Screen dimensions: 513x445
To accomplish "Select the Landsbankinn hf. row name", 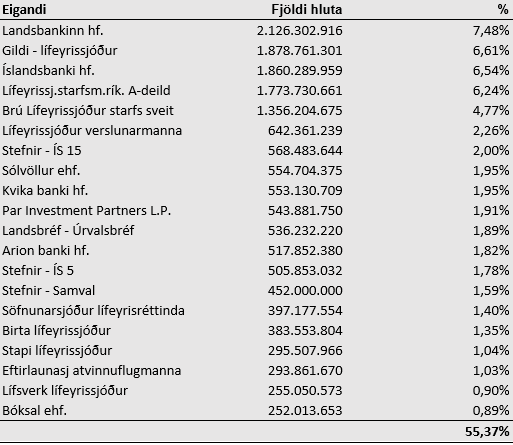I will pyautogui.click(x=53, y=31).
